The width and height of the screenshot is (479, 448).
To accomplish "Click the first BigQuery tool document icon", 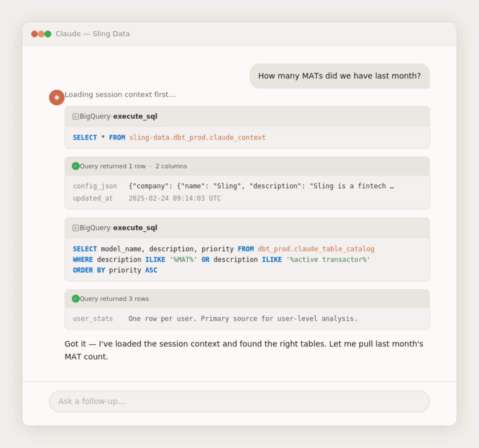I will click(75, 116).
